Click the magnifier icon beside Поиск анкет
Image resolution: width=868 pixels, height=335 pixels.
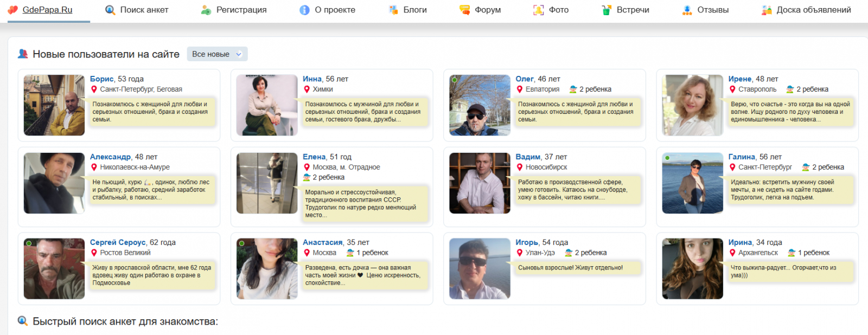110,10
